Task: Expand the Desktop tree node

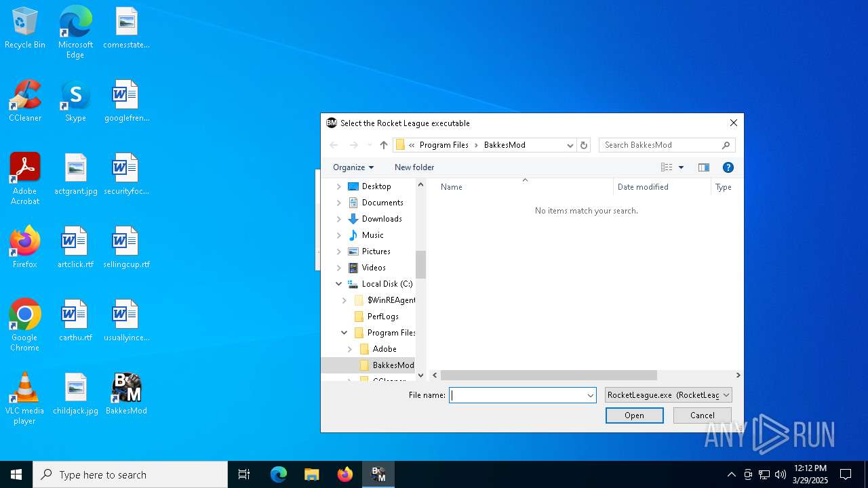Action: [x=339, y=186]
